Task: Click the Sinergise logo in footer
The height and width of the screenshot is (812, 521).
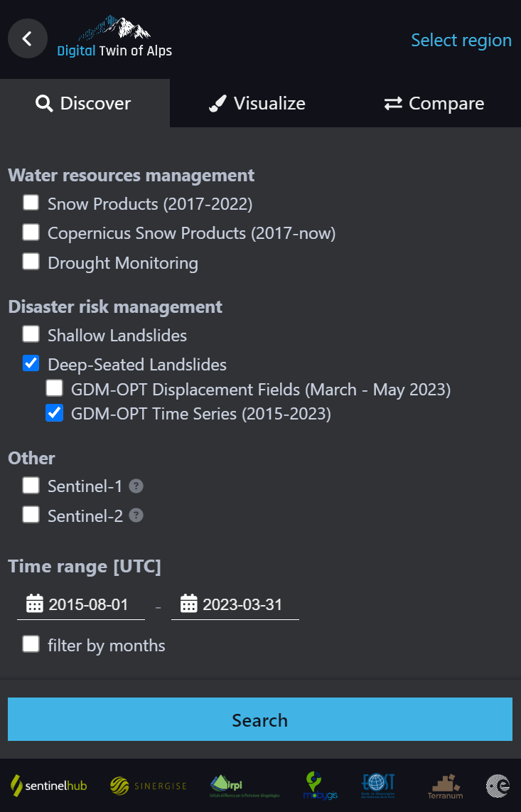Action: tap(148, 786)
